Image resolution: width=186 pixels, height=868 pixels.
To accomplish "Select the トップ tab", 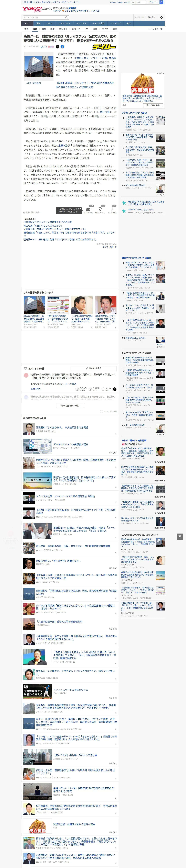I will 27,23.
